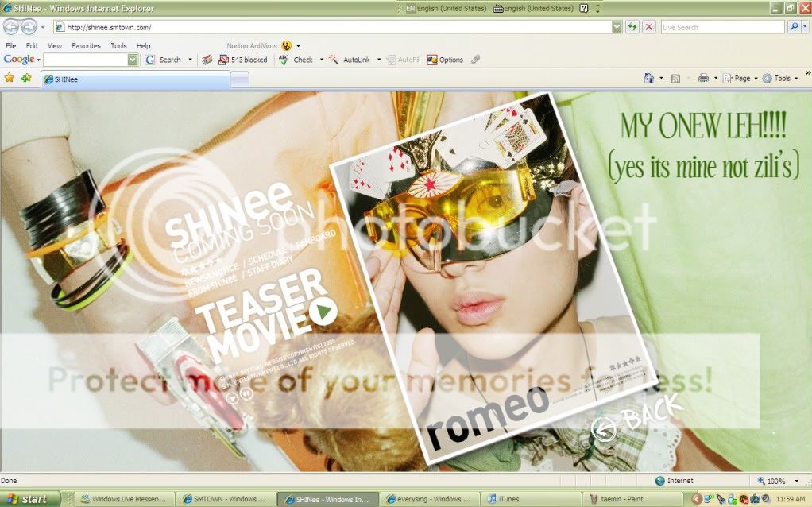
Task: Click the EN language indicator
Action: 410,8
